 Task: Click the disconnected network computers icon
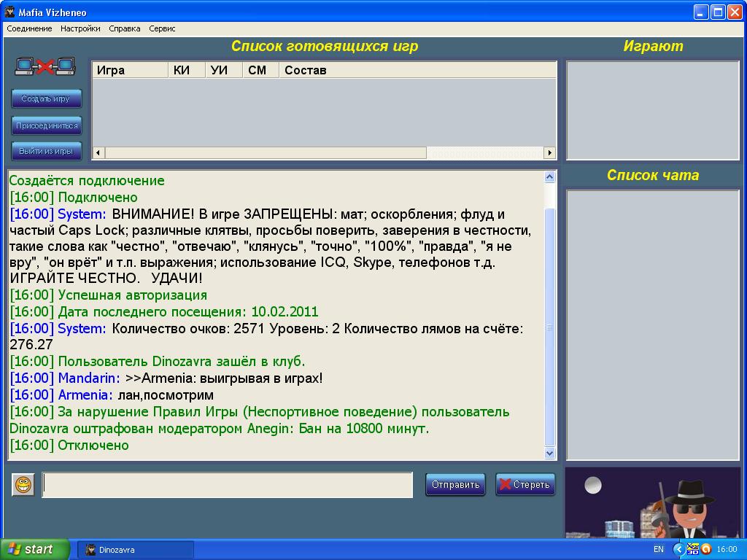(45, 66)
